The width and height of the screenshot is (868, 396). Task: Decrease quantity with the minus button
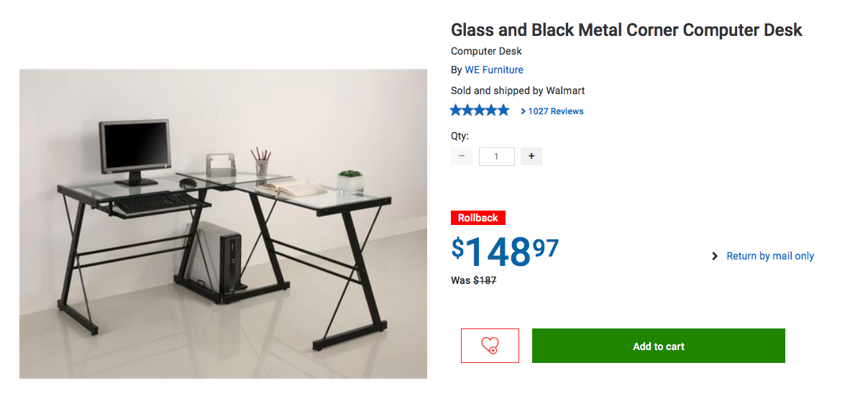click(462, 156)
